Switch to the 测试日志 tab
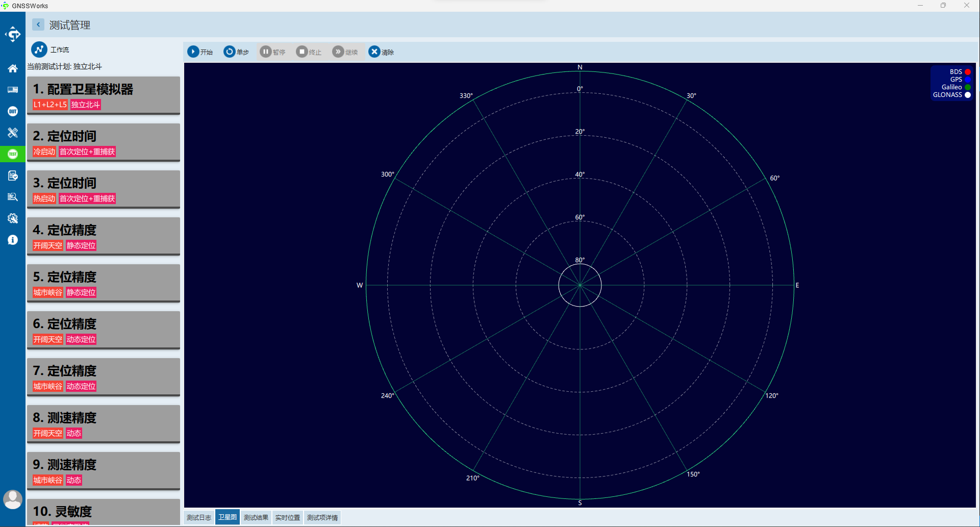 point(199,517)
